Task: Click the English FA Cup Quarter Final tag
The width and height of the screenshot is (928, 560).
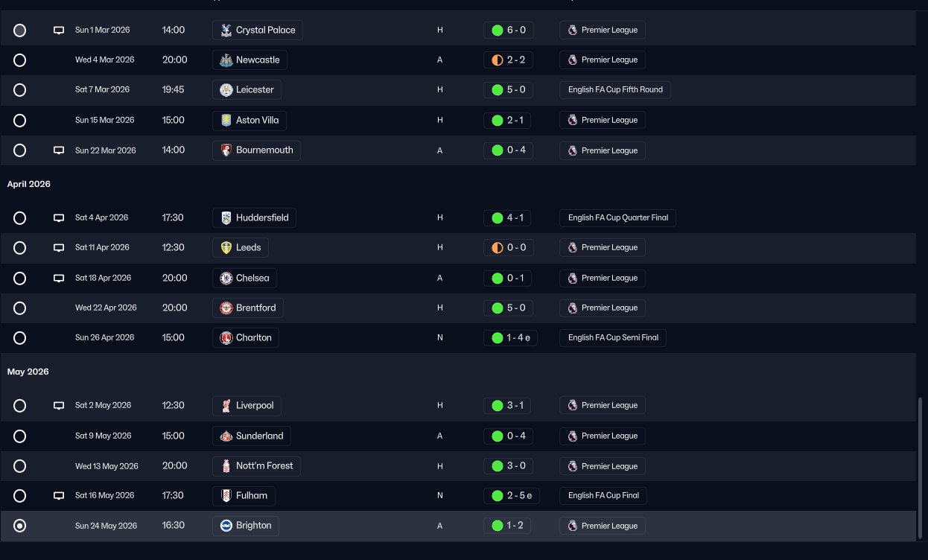Action: (x=617, y=218)
